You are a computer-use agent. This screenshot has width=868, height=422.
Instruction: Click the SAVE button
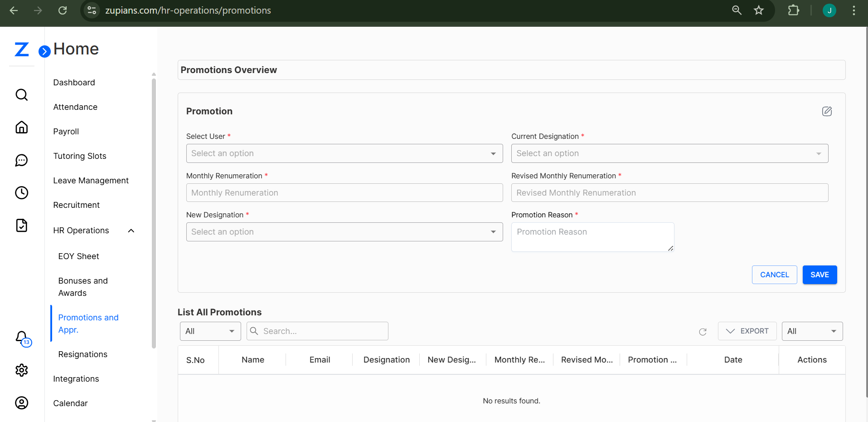[820, 275]
